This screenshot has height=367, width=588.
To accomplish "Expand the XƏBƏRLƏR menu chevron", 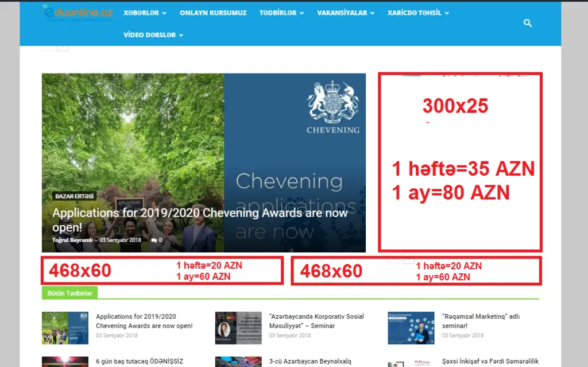I will click(x=164, y=13).
